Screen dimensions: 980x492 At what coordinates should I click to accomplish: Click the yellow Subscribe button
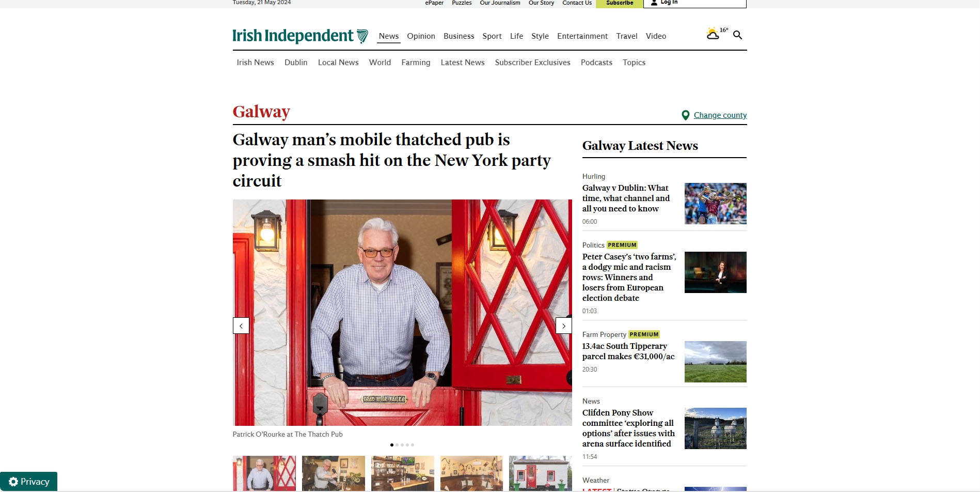point(620,3)
